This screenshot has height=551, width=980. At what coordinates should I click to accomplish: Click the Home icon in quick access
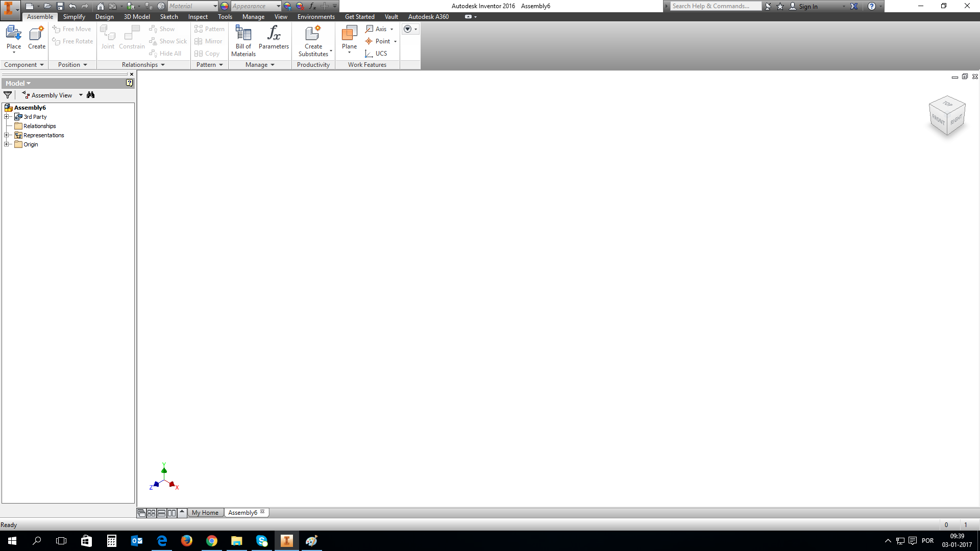[101, 6]
